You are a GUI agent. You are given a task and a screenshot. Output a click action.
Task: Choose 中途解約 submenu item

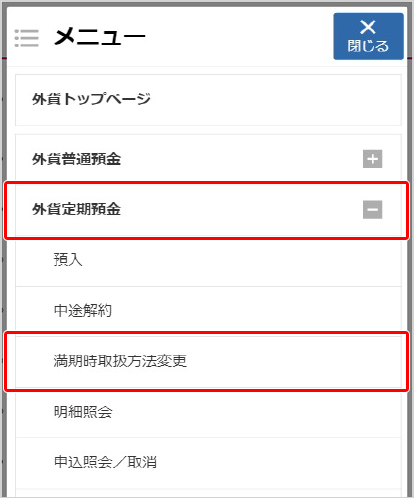click(x=83, y=311)
